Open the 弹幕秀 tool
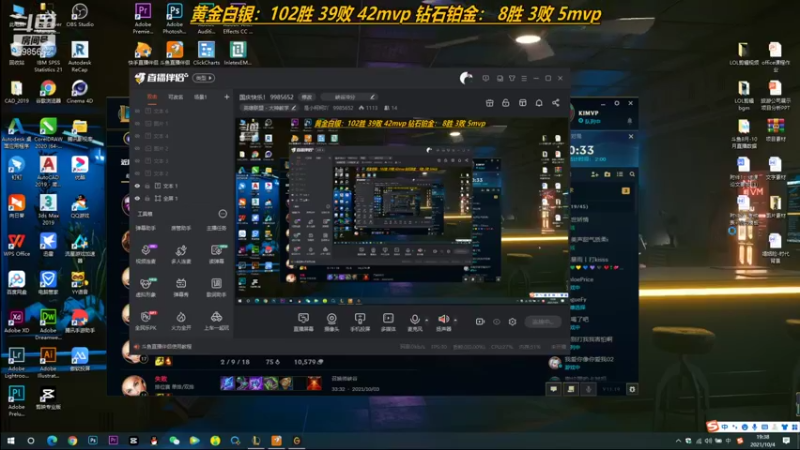The width and height of the screenshot is (800, 450). point(181,287)
